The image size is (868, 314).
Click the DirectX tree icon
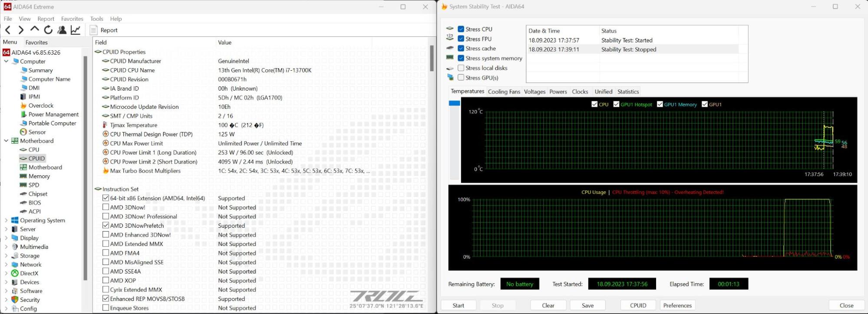pyautogui.click(x=15, y=273)
